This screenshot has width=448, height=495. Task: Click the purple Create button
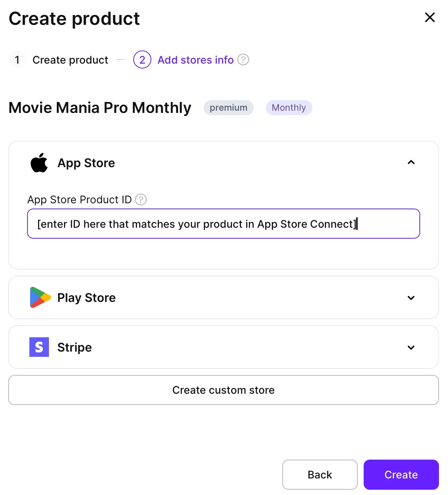point(401,475)
